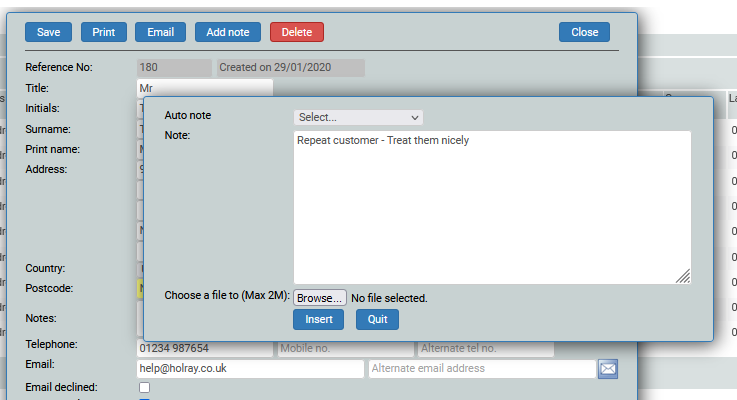Click the Add note button
This screenshot has width=737, height=400.
click(x=228, y=32)
